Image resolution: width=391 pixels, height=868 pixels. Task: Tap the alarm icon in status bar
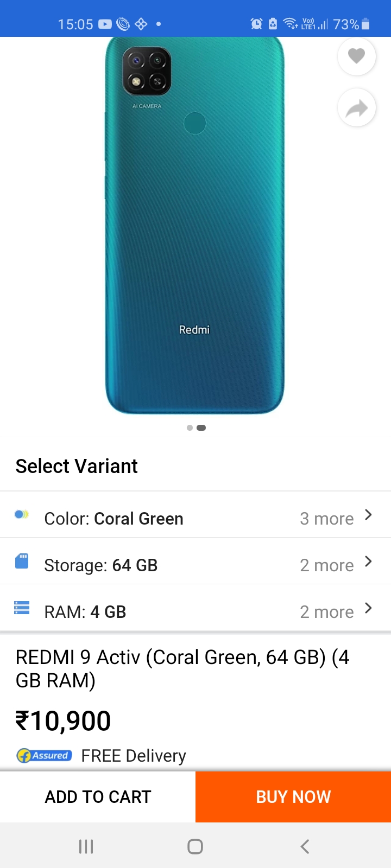tap(256, 24)
